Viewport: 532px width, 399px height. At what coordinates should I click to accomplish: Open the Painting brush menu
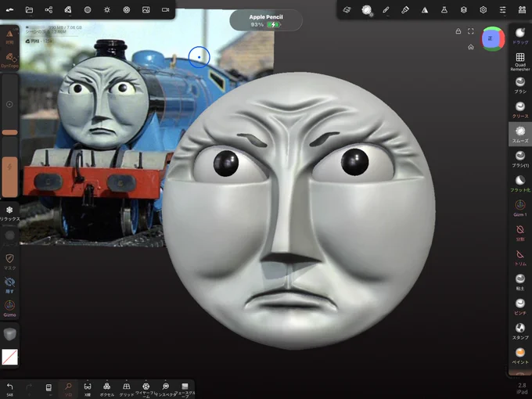point(405,10)
